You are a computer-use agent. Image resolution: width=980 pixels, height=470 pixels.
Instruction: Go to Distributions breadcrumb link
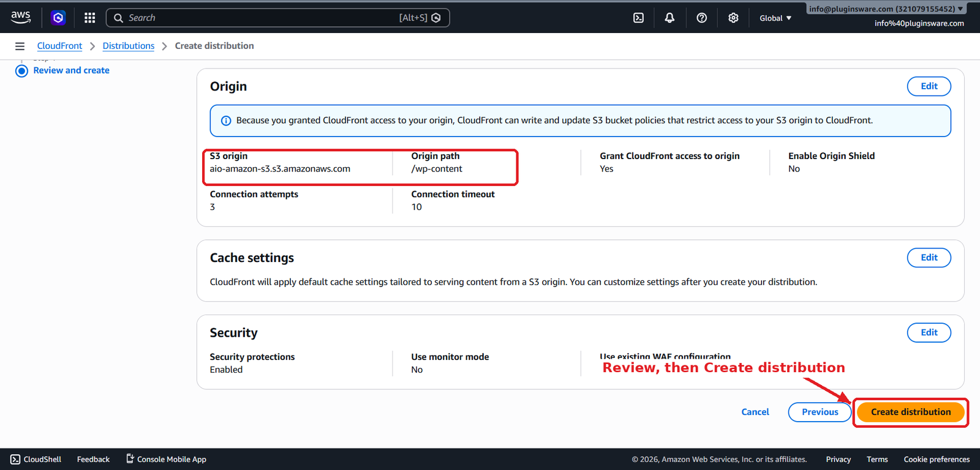129,46
